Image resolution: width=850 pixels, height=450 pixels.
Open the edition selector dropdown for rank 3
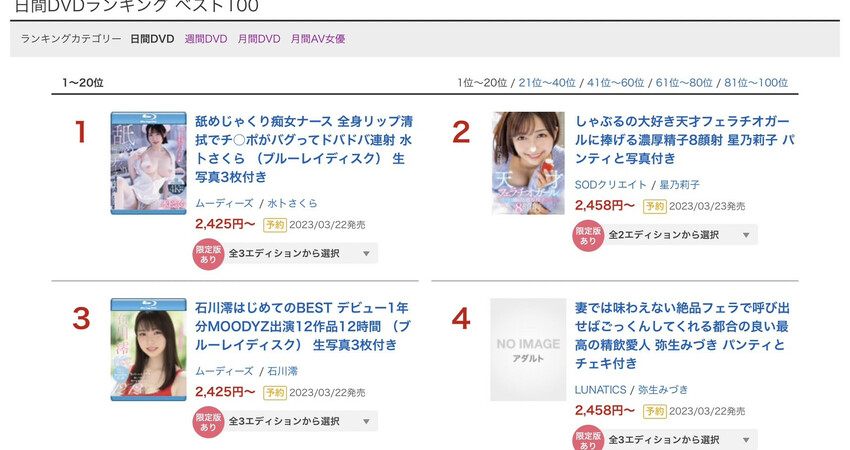coord(300,421)
